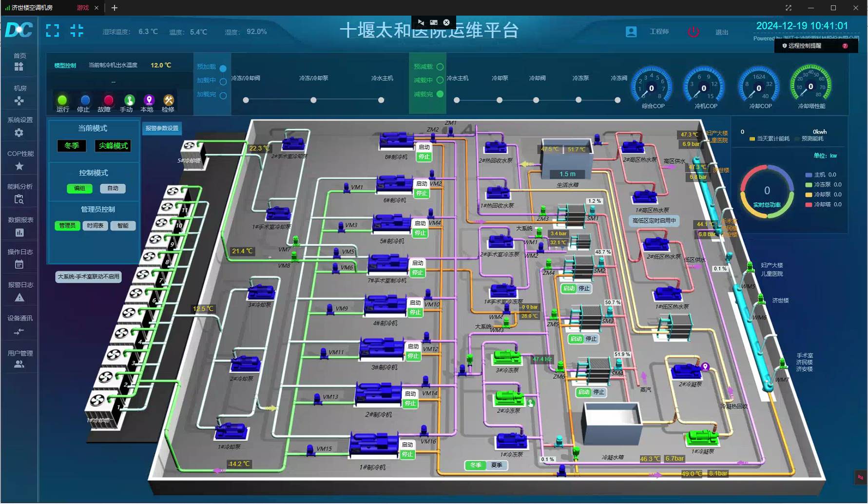Click the 主机 blue legend swatch
Image resolution: width=868 pixels, height=504 pixels.
(x=809, y=175)
